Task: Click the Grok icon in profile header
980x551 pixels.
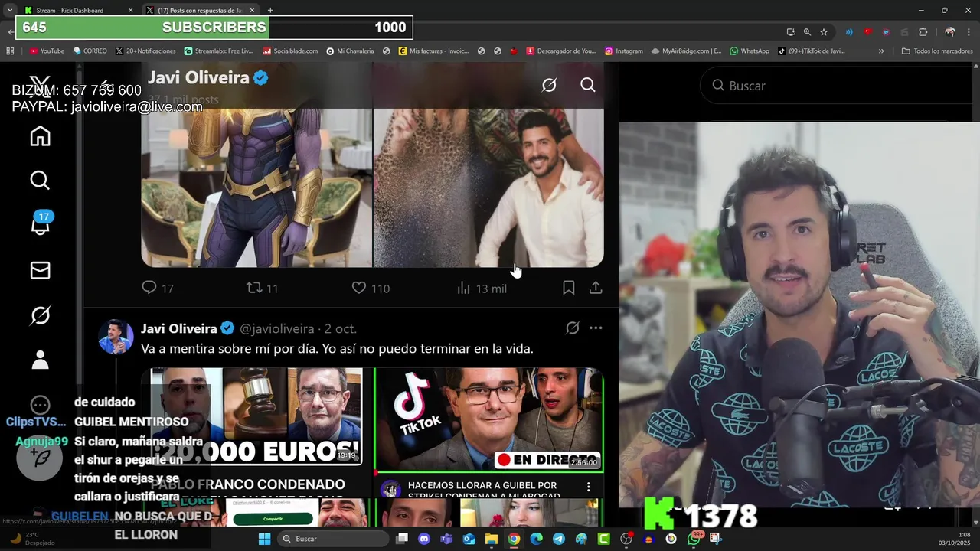Action: (549, 85)
